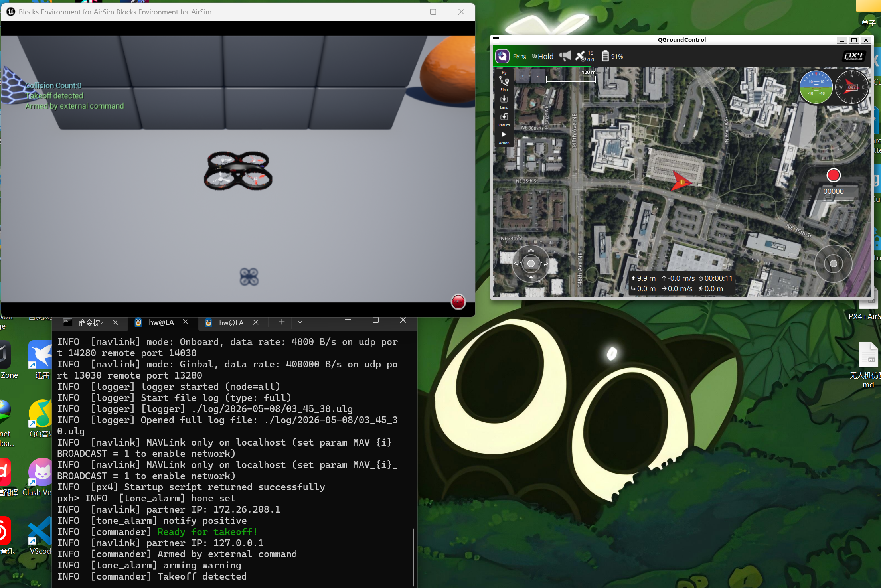Viewport: 881px width, 588px height.
Task: Open the Action tool in QGroundControl
Action: coord(504,138)
